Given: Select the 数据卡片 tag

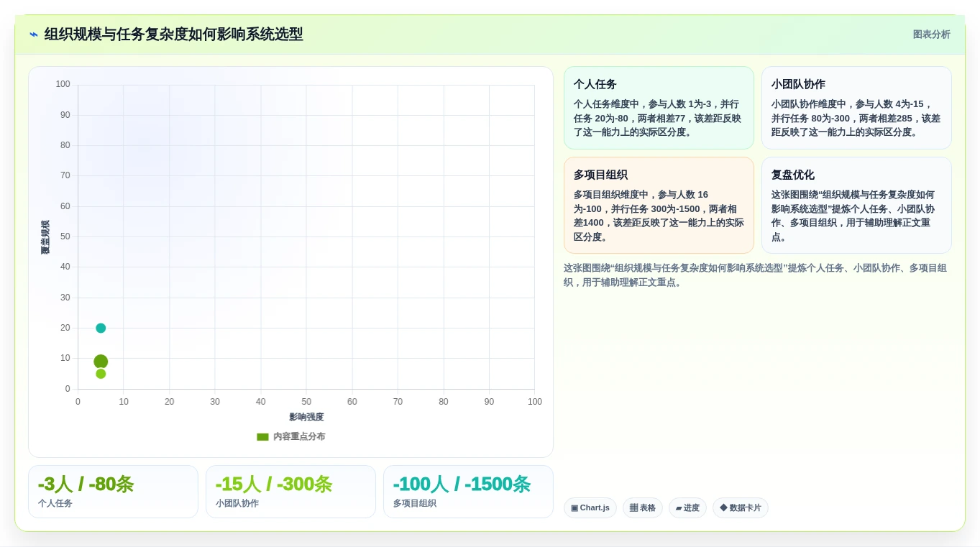Looking at the screenshot, I should pos(741,508).
